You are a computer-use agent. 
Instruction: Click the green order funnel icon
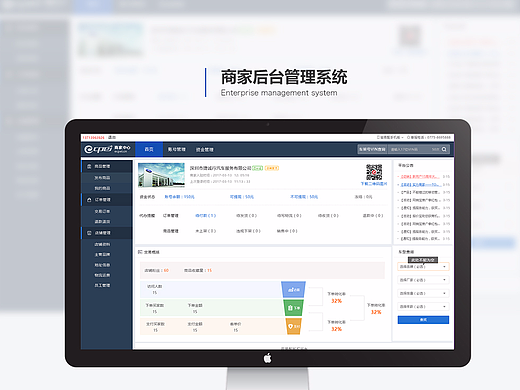click(x=293, y=308)
